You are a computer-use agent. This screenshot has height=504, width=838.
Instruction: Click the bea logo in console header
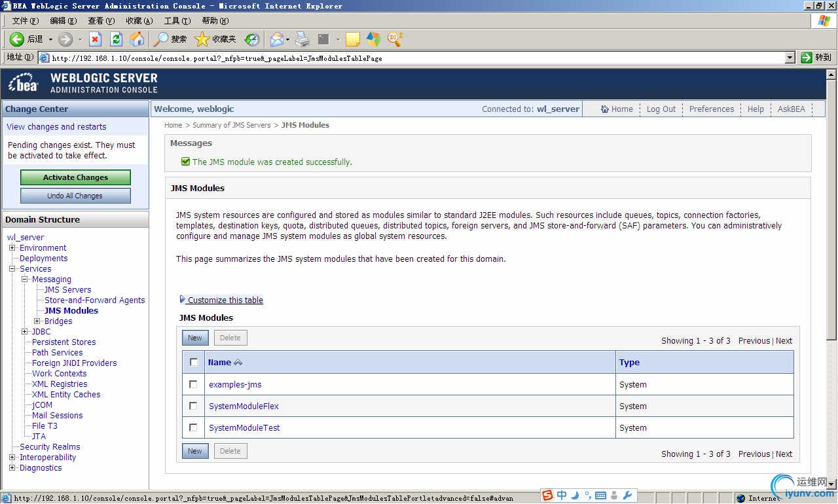pyautogui.click(x=24, y=83)
